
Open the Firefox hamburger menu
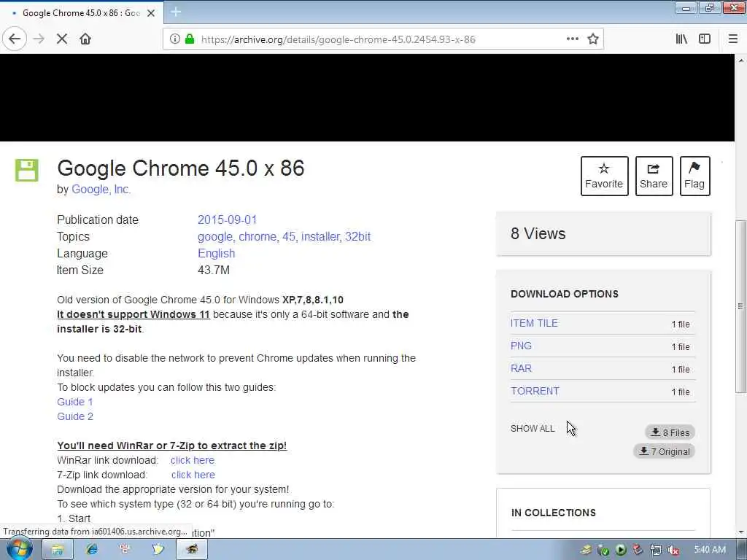733,39
